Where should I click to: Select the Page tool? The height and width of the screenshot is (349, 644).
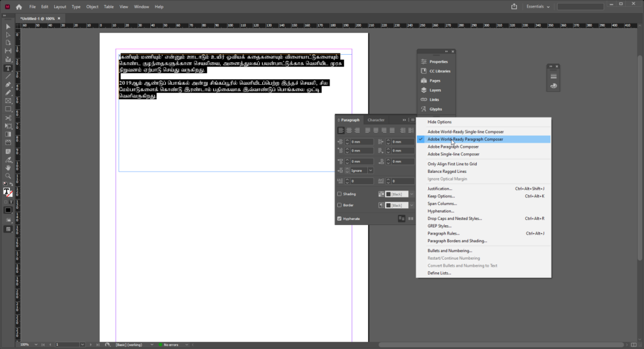tap(8, 43)
